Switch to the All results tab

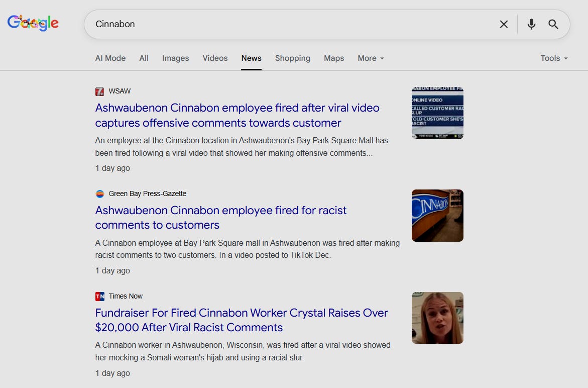144,58
